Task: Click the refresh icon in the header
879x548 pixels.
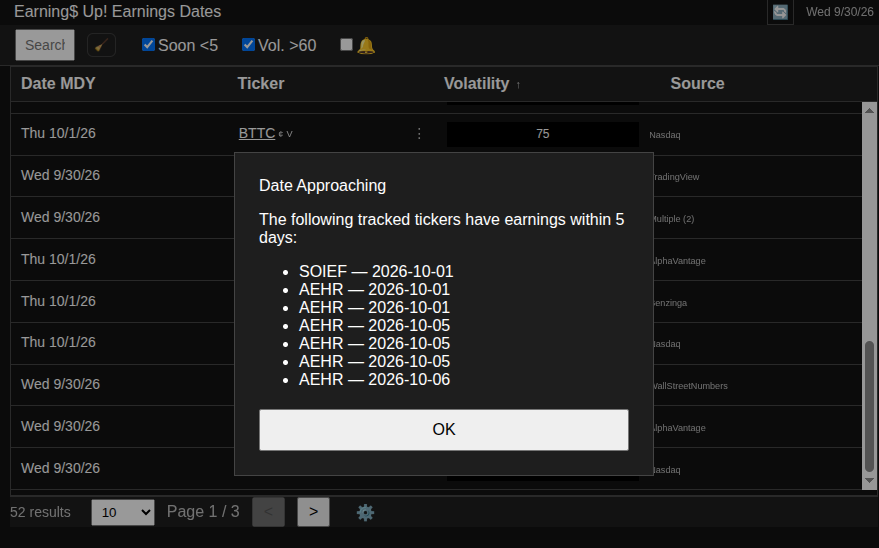Action: [x=780, y=12]
